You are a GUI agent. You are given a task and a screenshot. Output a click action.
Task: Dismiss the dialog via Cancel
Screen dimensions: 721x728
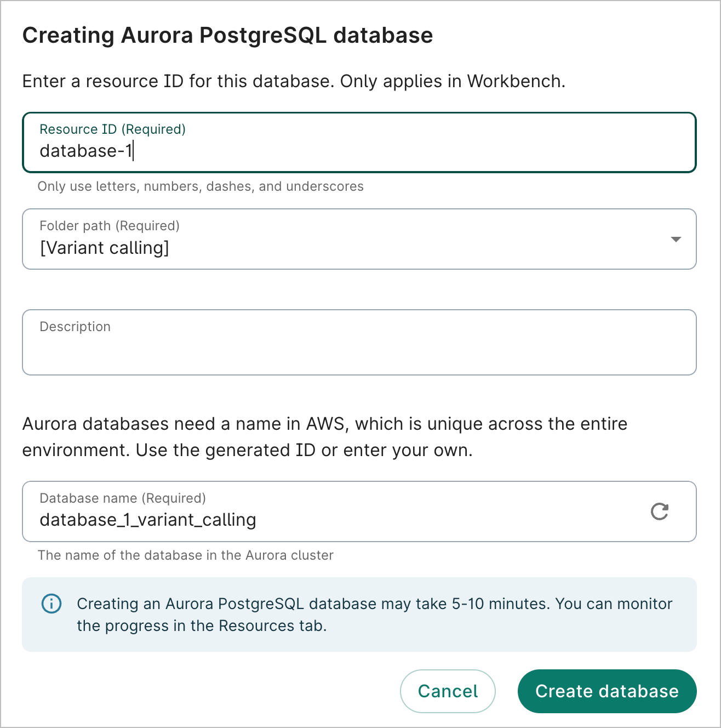[x=448, y=691]
